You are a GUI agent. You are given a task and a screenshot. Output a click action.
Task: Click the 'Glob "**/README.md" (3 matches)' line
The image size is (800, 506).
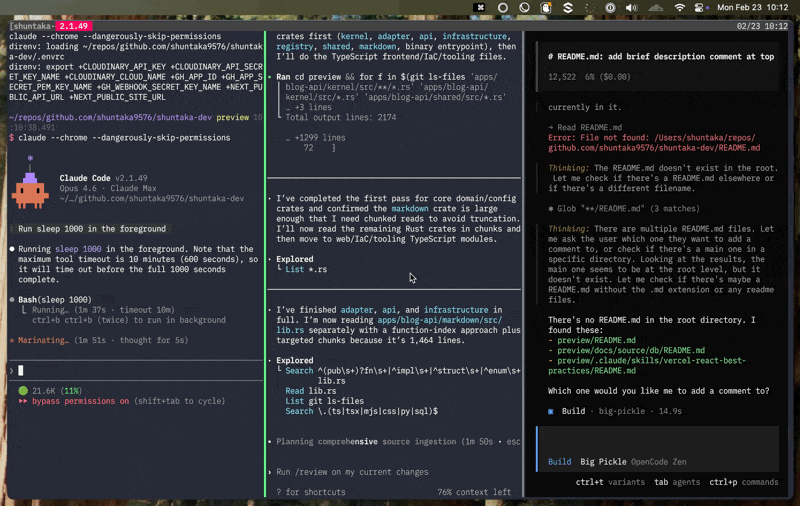(x=623, y=209)
